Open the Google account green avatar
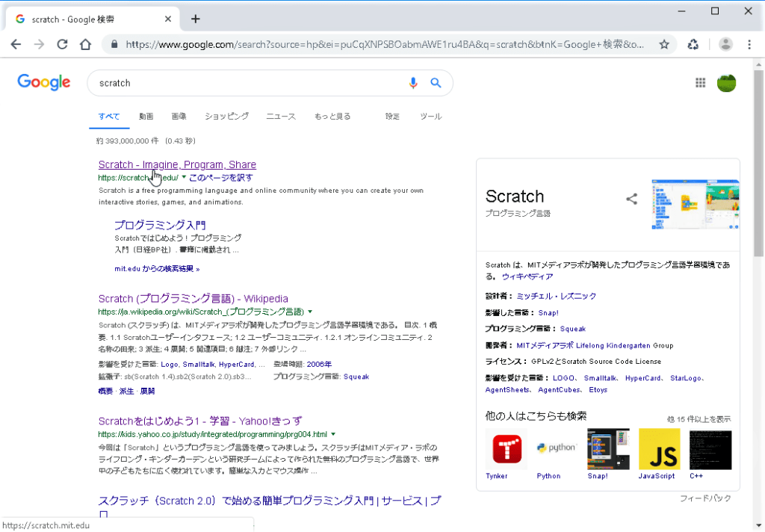765x532 pixels. coord(726,83)
